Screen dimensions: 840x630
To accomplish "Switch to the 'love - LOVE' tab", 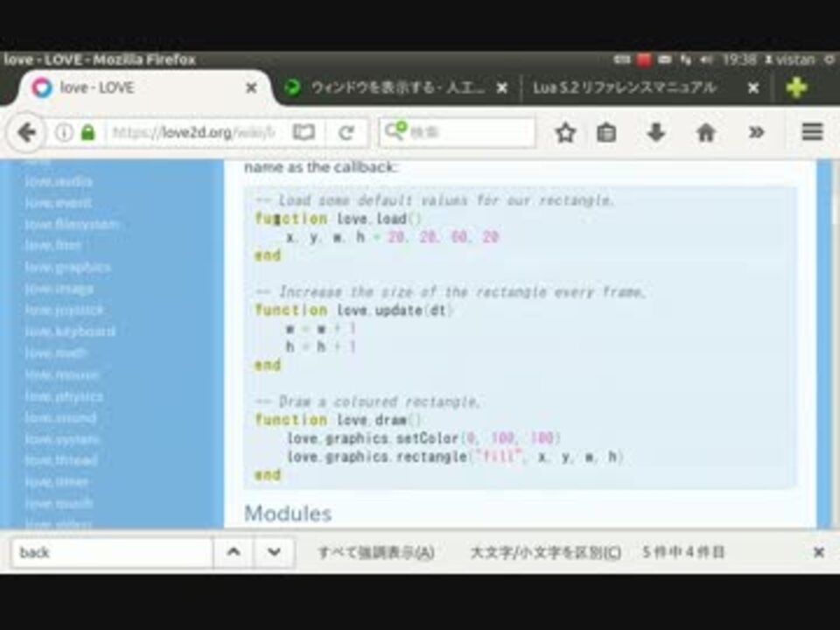I will click(x=144, y=87).
